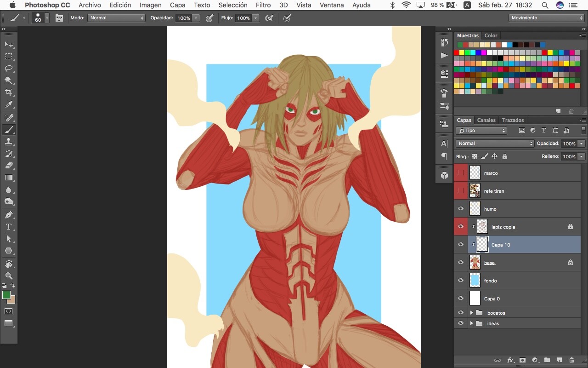Screen dimensions: 588x368
Task: Select the Magic Wand tool
Action: click(x=9, y=80)
